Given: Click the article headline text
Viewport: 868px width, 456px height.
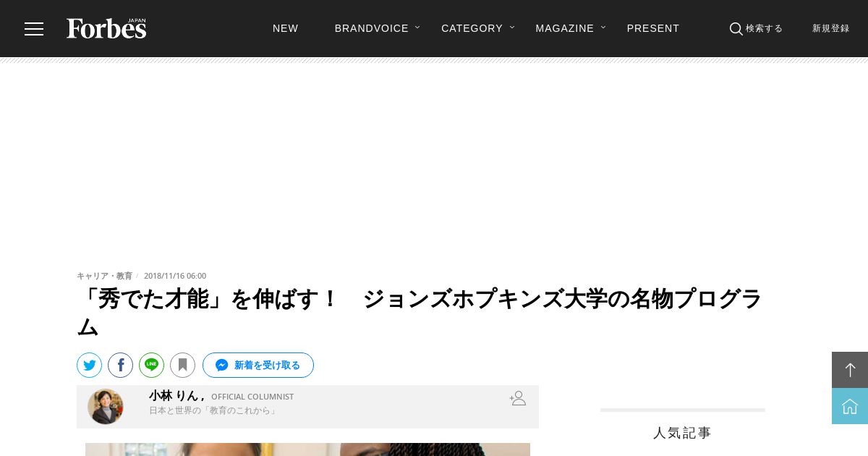Looking at the screenshot, I should click(420, 313).
